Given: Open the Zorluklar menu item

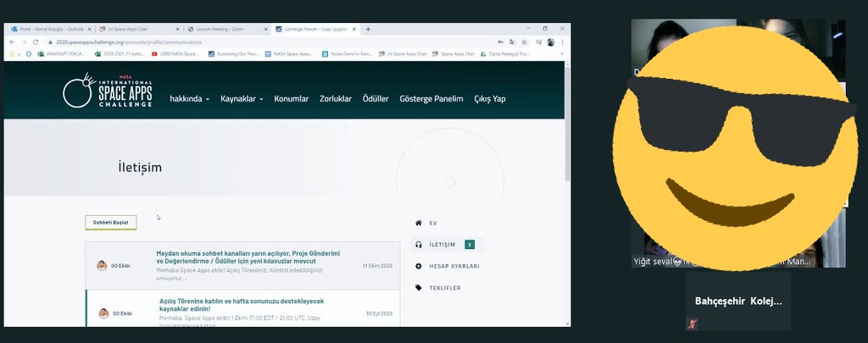Looking at the screenshot, I should [336, 99].
